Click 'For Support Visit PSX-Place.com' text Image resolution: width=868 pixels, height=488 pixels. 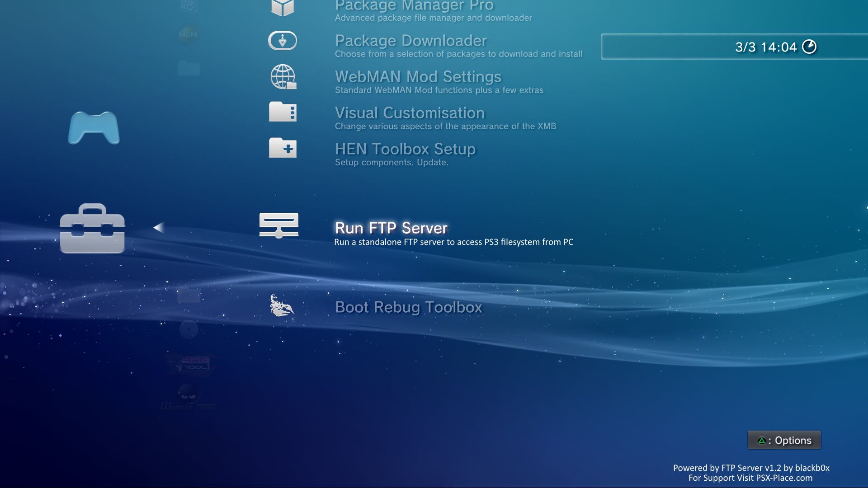click(x=750, y=478)
